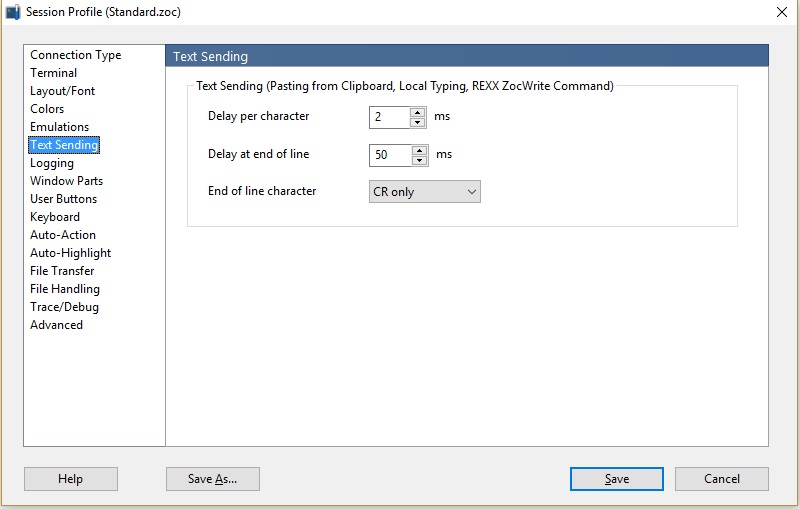Viewport: 800px width, 509px height.
Task: Increase Delay per character with up arrow
Action: click(418, 113)
